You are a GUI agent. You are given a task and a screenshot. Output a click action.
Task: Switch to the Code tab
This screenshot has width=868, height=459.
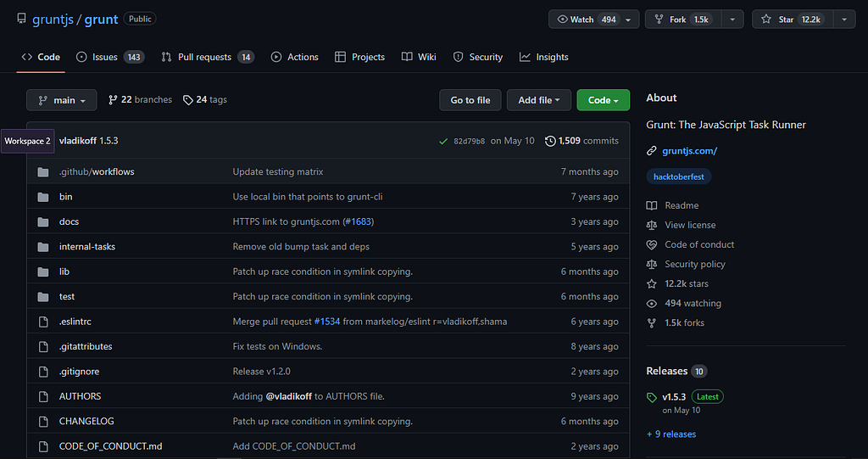point(41,57)
